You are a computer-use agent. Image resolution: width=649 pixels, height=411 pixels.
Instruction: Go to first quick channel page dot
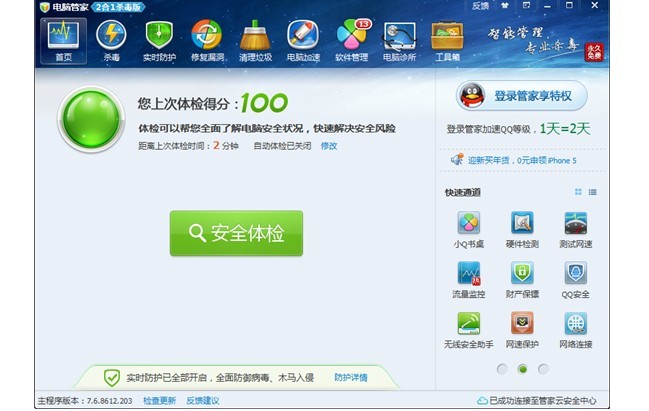click(502, 369)
